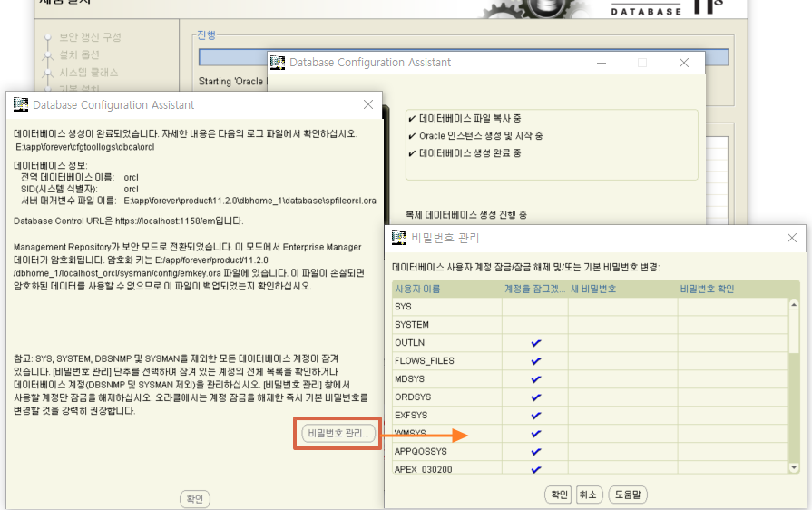Image resolution: width=812 pixels, height=510 pixels.
Task: Uncheck lock account for EXFSYS
Action: click(x=535, y=416)
